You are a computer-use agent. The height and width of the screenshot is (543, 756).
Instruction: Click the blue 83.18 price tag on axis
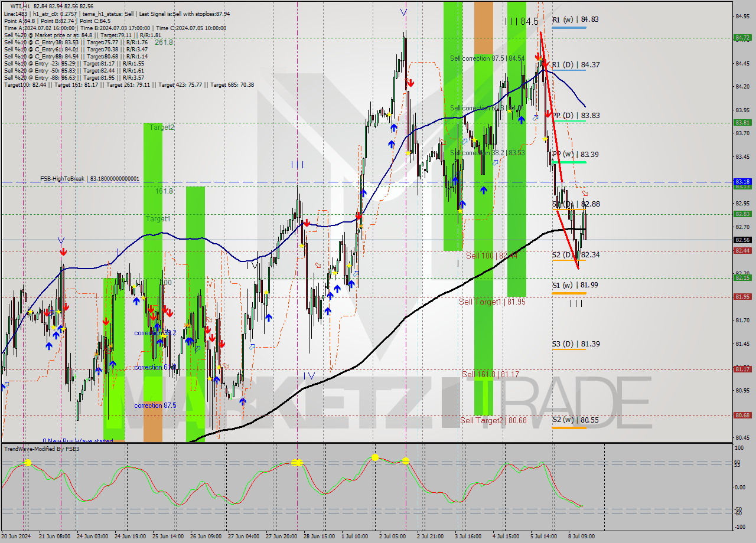[742, 182]
